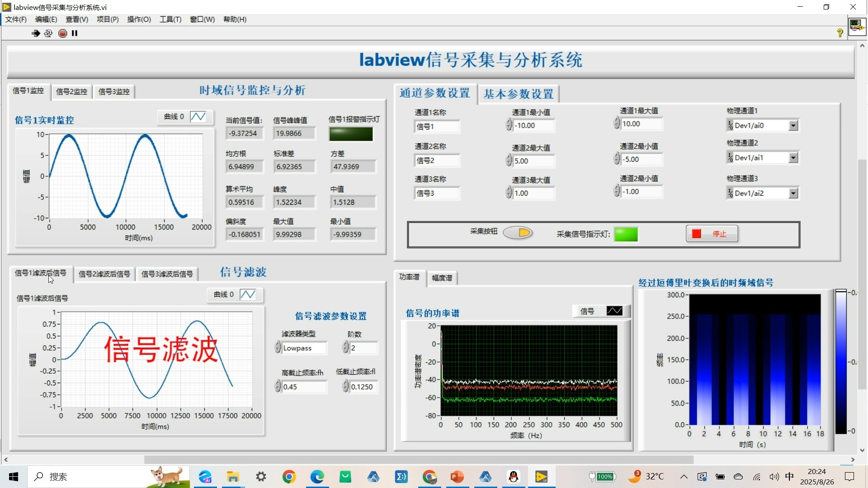Click the 中 input method indicator
This screenshot has height=488, width=868.
789,476
